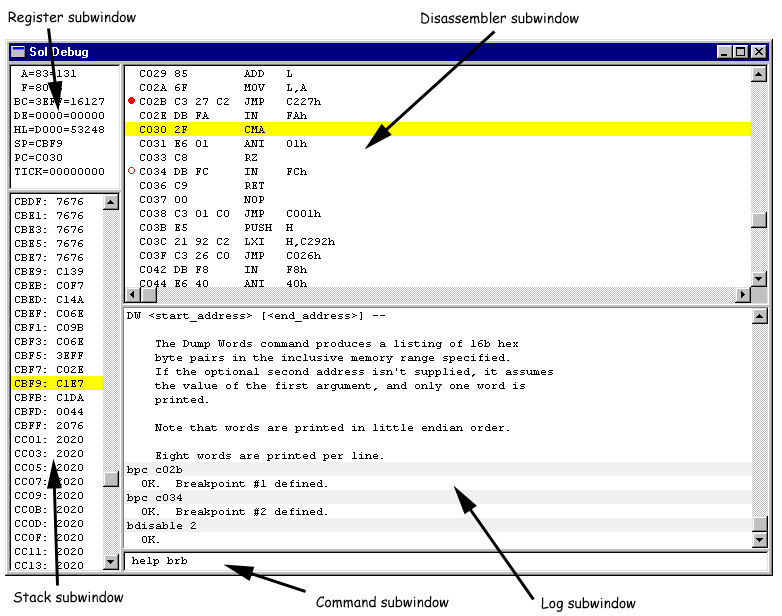Toggle the disabled breakpoint marker at C034

click(x=132, y=172)
